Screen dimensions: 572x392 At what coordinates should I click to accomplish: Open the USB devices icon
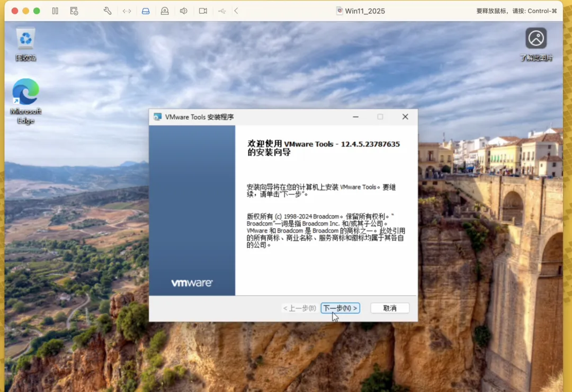pyautogui.click(x=222, y=11)
